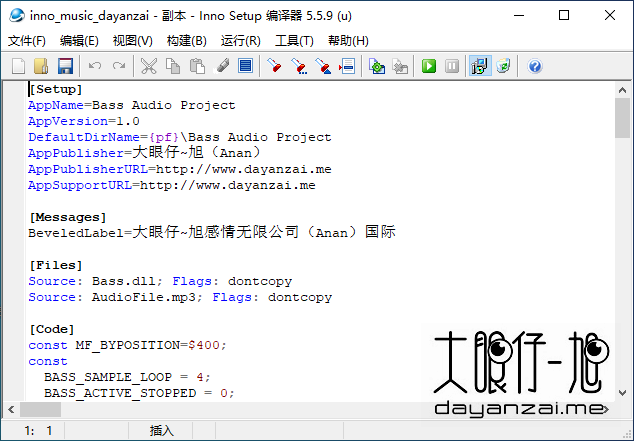Save the current script
The height and width of the screenshot is (441, 634).
point(65,66)
